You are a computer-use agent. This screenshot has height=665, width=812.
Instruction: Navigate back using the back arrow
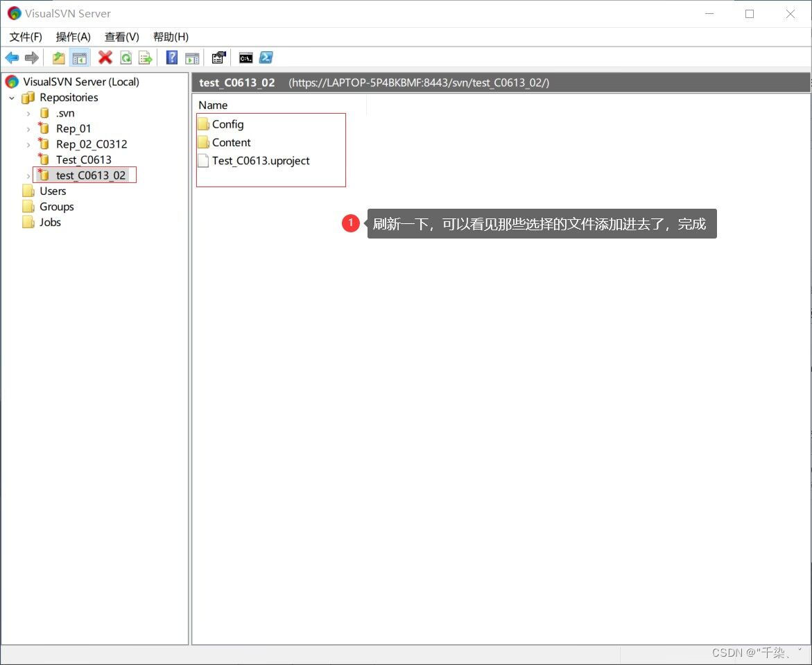(12, 57)
